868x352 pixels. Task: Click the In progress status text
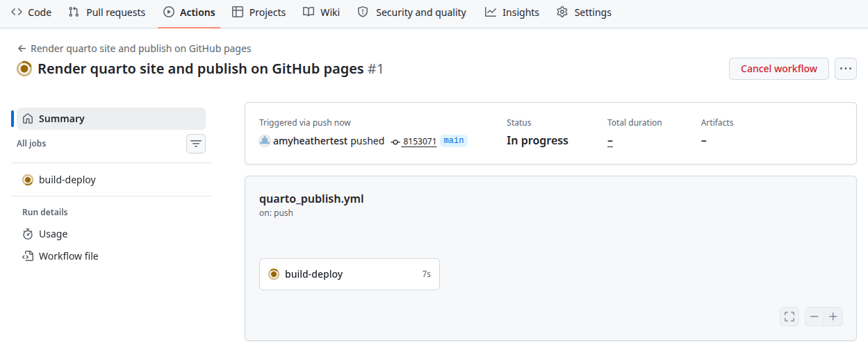pos(537,141)
